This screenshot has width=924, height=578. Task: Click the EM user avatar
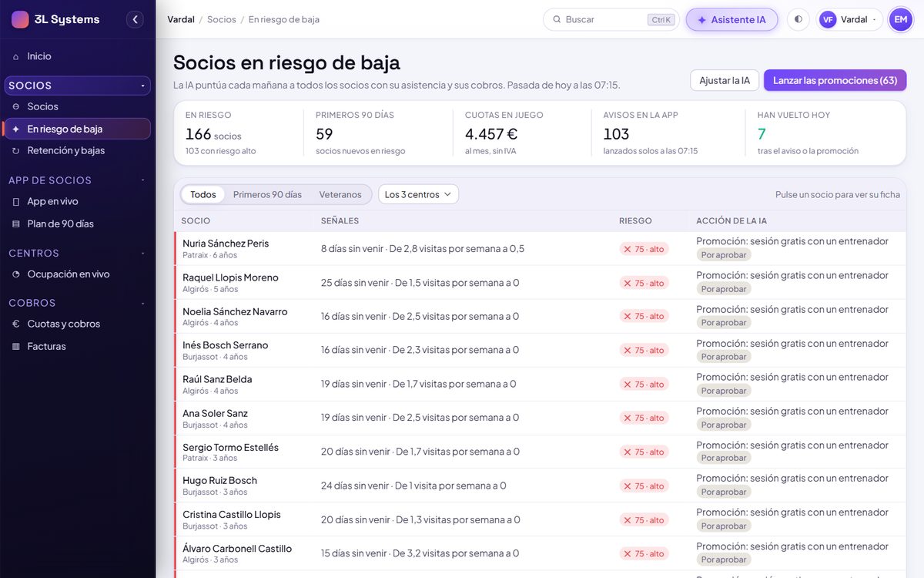(900, 19)
